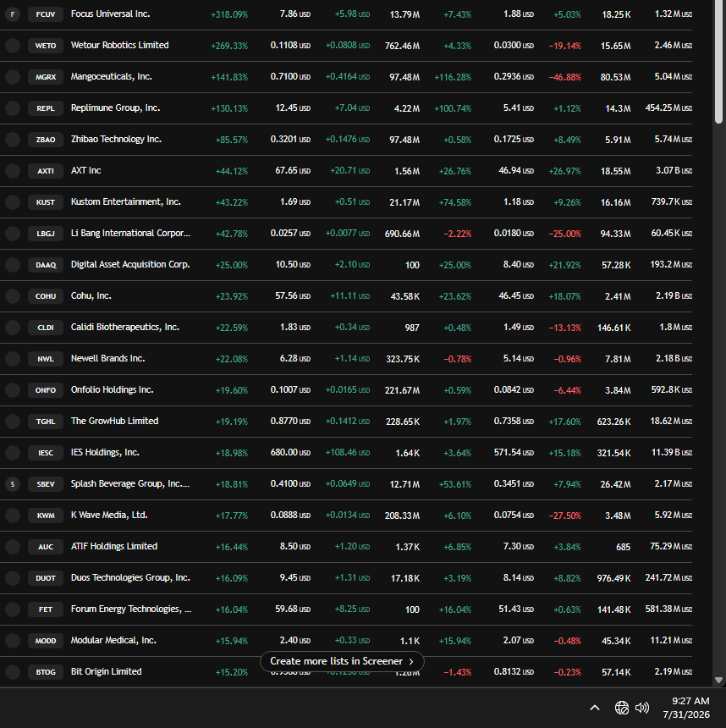Click the 454.25 M USD market cap
The width and height of the screenshot is (726, 728).
(668, 108)
